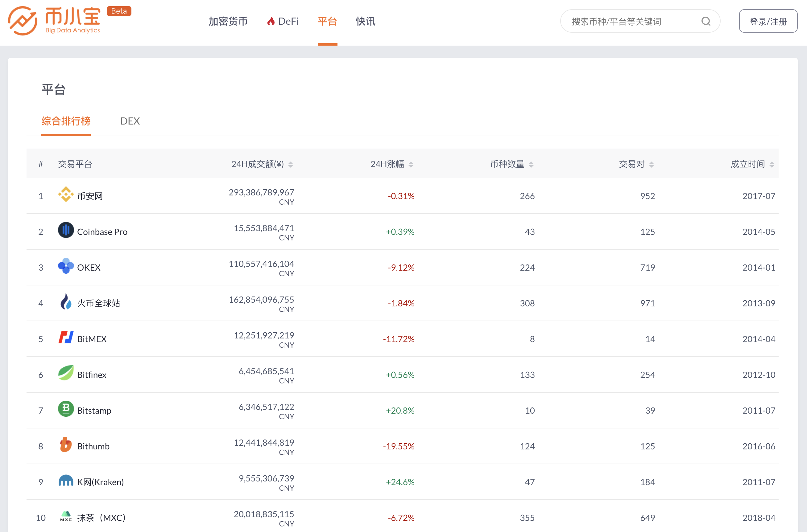
Task: Click inside the keyword search field
Action: pyautogui.click(x=628, y=21)
